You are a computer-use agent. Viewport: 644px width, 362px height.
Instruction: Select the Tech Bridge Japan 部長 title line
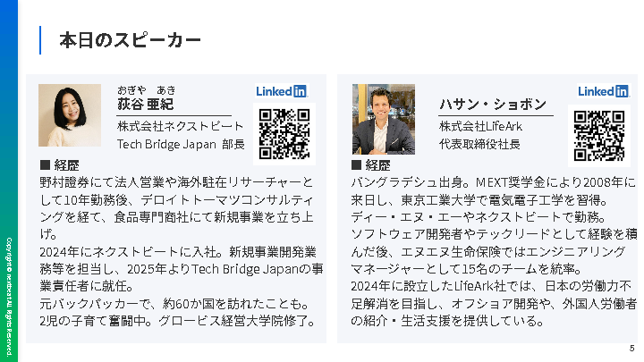pos(180,143)
